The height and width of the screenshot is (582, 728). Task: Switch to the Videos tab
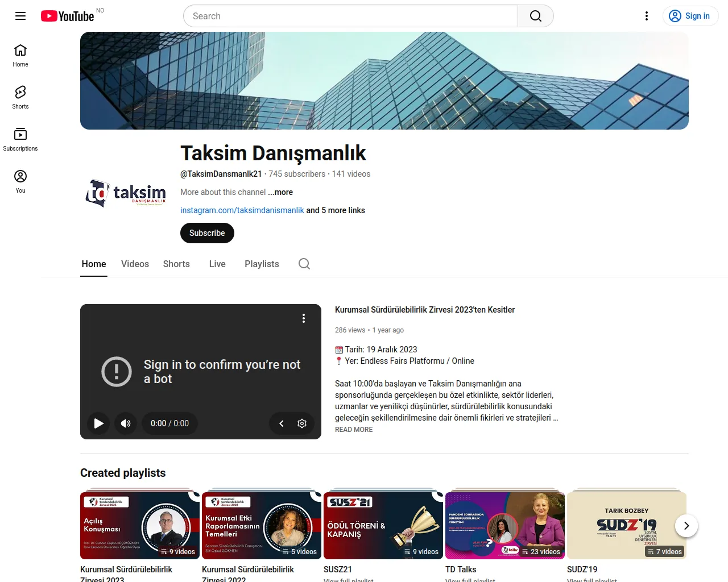point(135,264)
